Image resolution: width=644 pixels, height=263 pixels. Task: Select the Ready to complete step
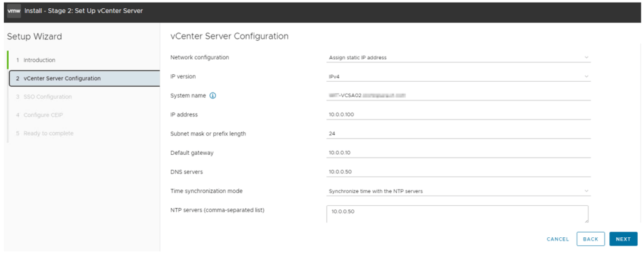(x=48, y=133)
